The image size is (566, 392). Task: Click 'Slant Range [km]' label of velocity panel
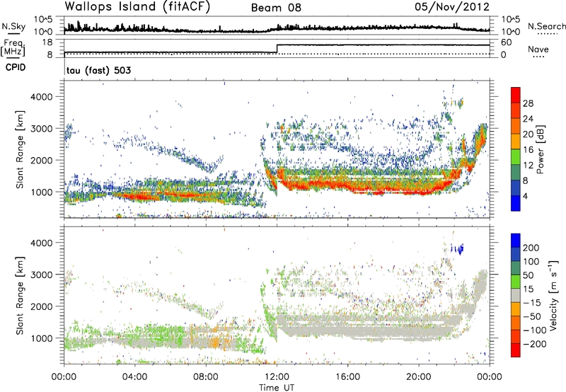pos(21,296)
